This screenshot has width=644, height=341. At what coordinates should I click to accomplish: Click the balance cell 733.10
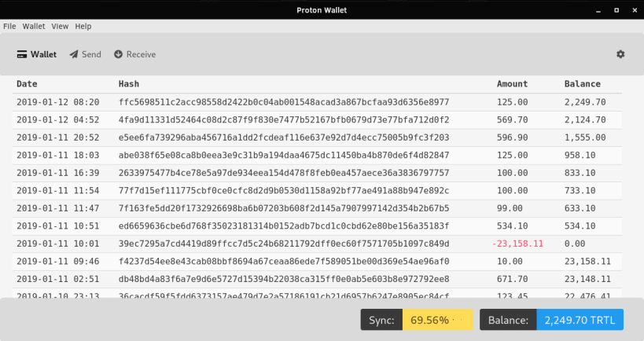pyautogui.click(x=580, y=190)
